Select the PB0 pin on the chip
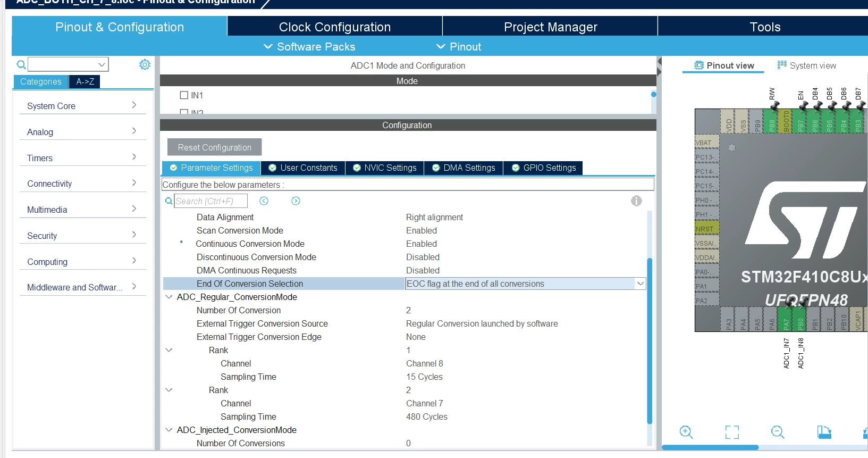868x458 pixels. point(800,319)
